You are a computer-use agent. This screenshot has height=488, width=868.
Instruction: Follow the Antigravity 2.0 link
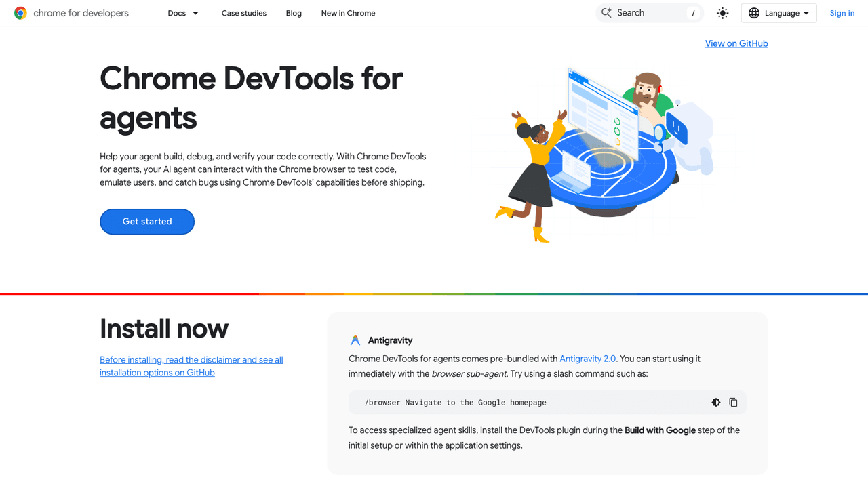588,359
